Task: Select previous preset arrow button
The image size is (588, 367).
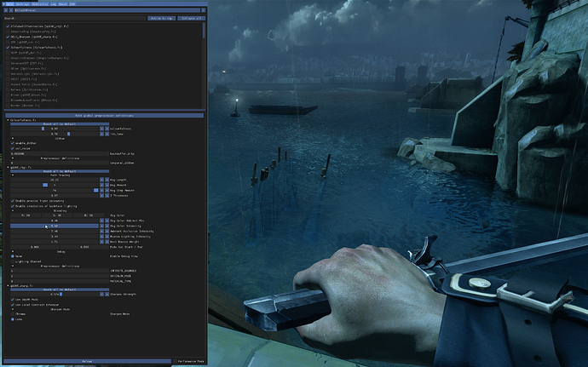Action: pyautogui.click(x=6, y=10)
